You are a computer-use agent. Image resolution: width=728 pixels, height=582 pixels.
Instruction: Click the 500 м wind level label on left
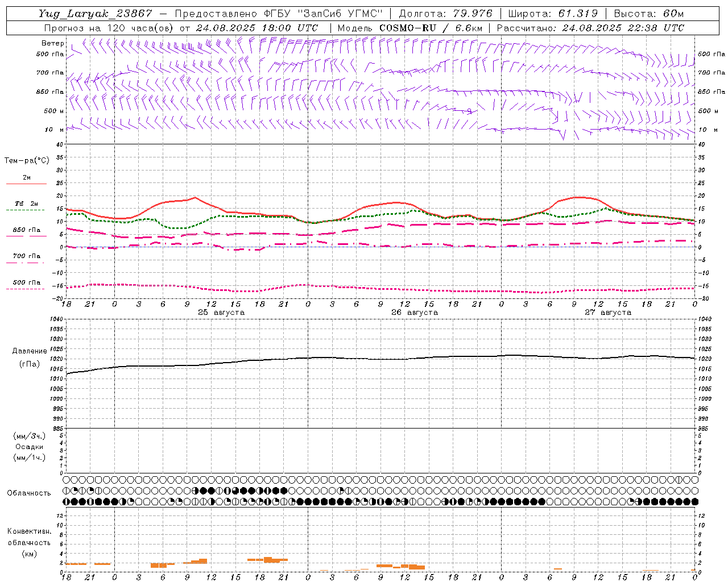click(x=54, y=111)
